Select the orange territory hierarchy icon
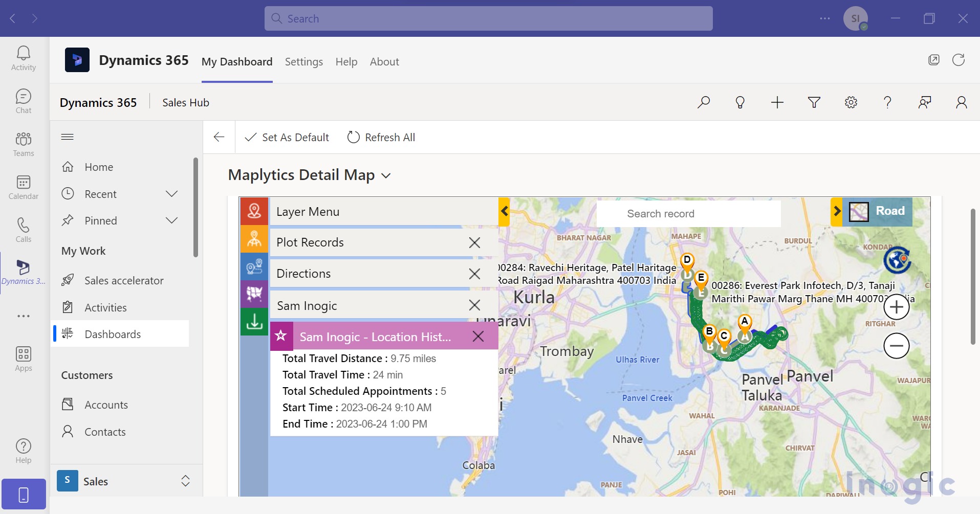 254,239
